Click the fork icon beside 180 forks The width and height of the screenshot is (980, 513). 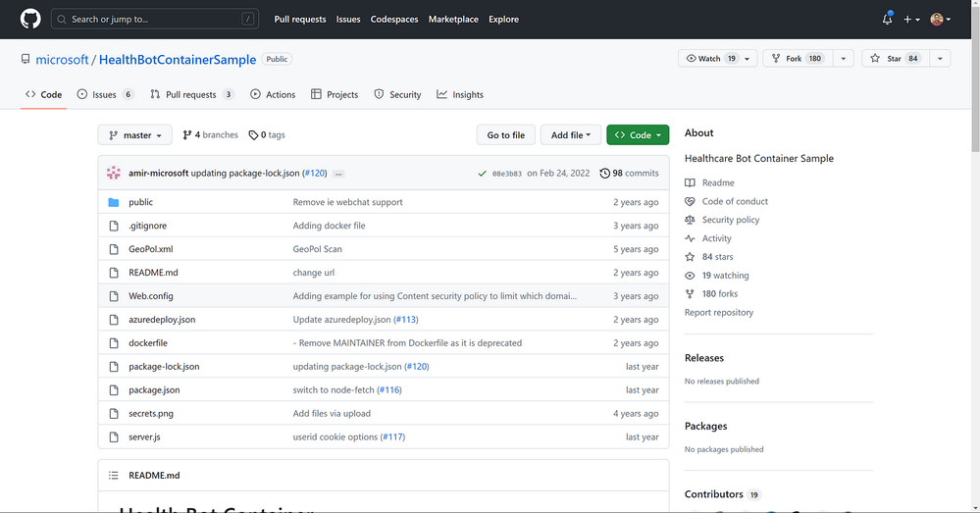pos(690,293)
